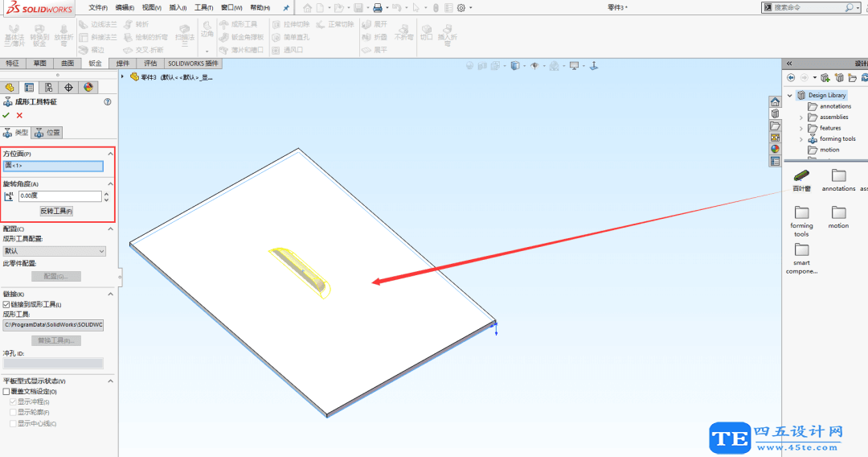Expand the features folder in tree
This screenshot has width=868, height=457.
[x=801, y=129]
